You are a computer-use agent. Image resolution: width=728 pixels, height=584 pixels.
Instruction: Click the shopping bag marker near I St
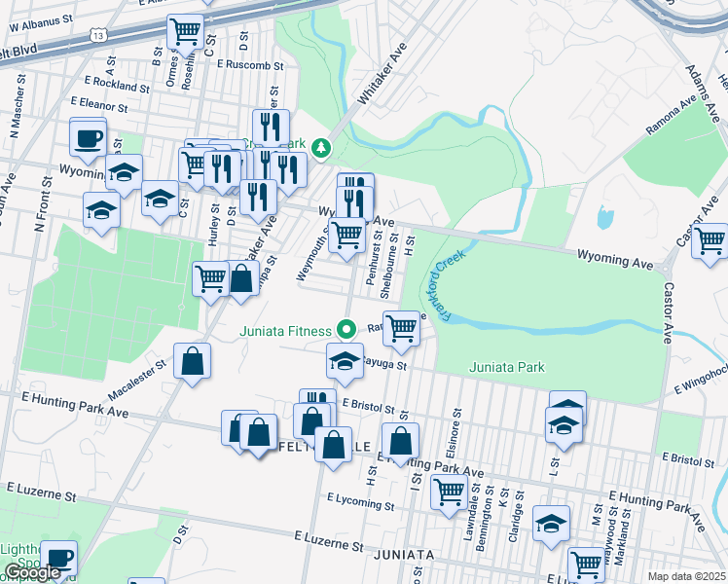click(x=400, y=444)
